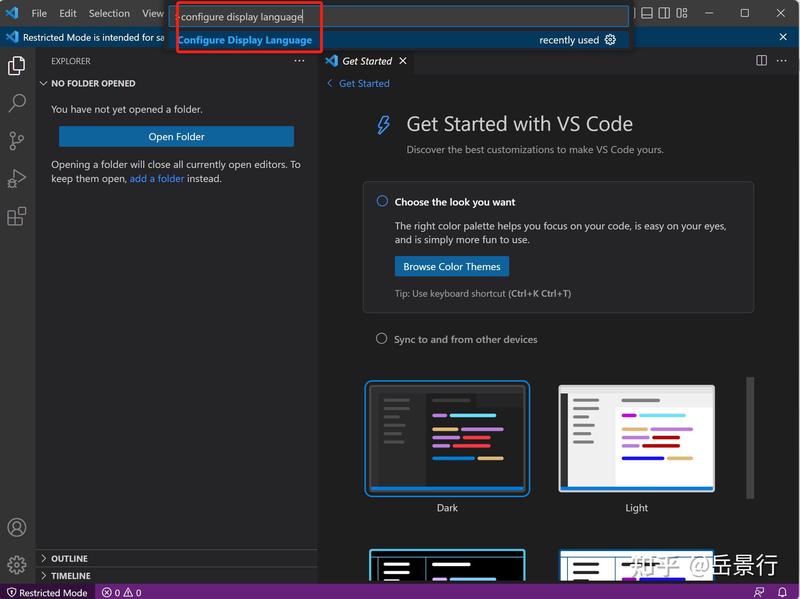Open the Manage gear at activity bar bottom
Viewport: 800px width, 599px height.
click(x=16, y=565)
